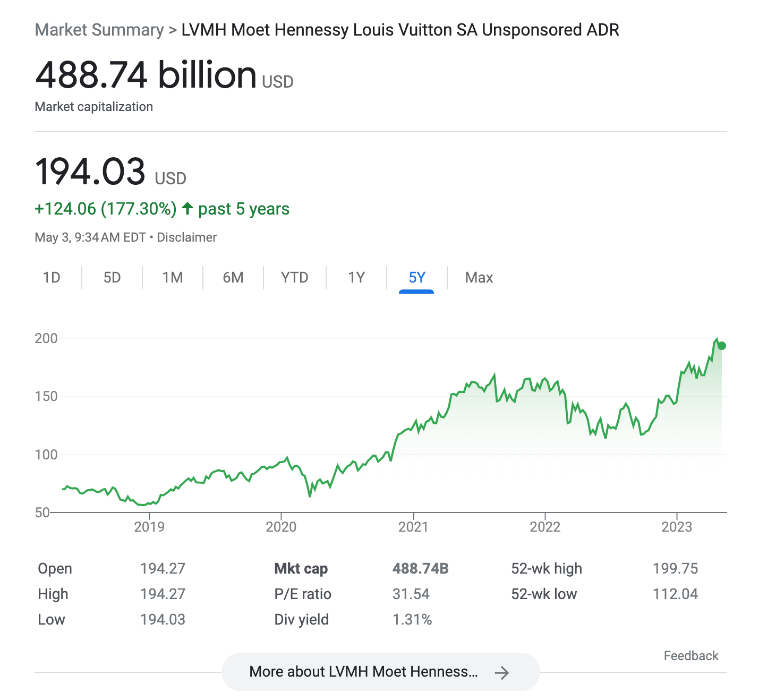
Task: Click the +124.06 (177.30%) past 5 years change
Action: pyautogui.click(x=162, y=209)
